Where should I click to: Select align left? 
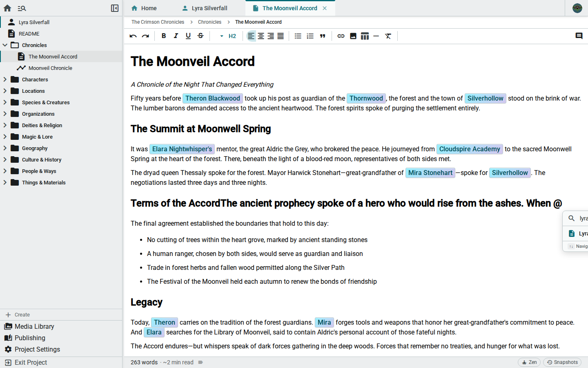(251, 36)
